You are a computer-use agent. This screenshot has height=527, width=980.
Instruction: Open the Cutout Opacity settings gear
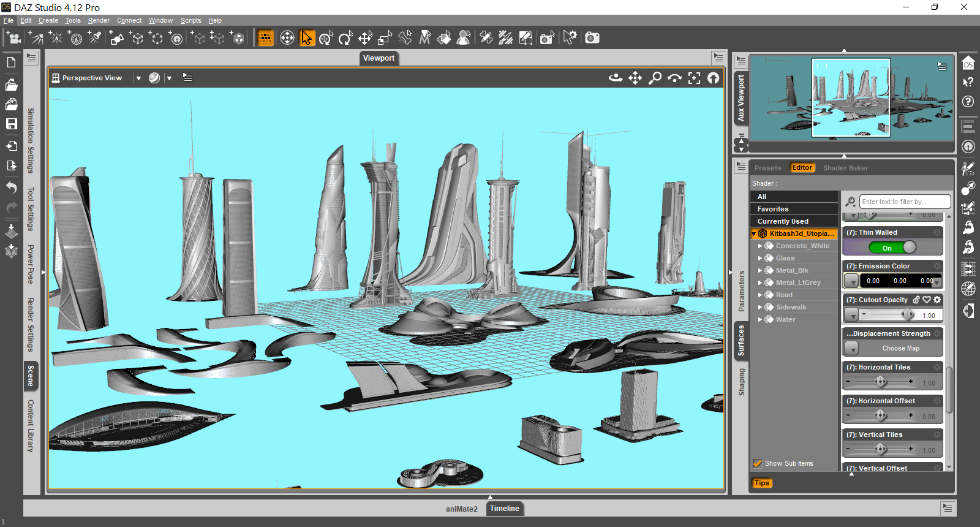click(x=937, y=300)
